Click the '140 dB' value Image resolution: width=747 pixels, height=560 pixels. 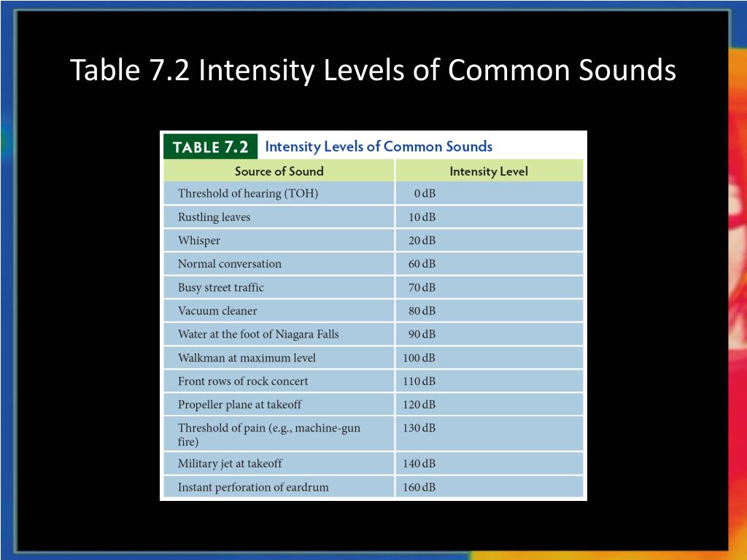419,463
